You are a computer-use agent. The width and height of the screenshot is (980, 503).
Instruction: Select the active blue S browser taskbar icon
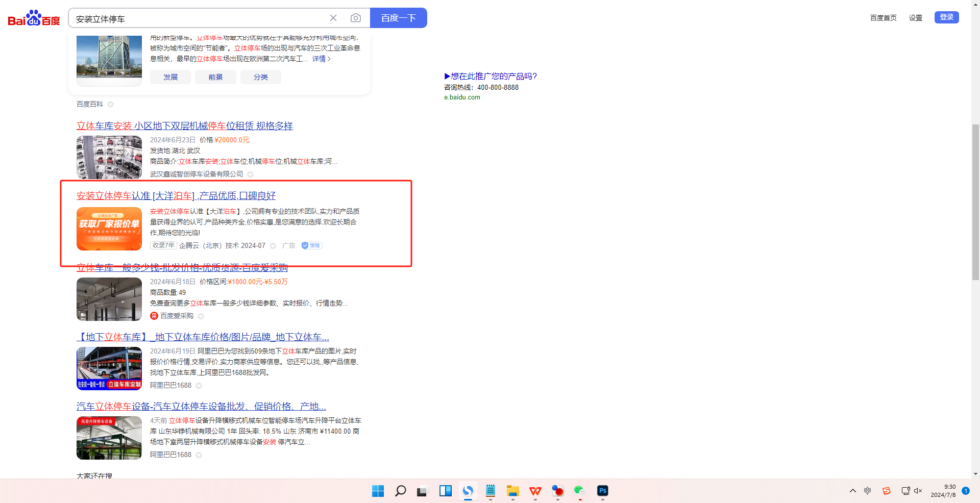pyautogui.click(x=468, y=491)
